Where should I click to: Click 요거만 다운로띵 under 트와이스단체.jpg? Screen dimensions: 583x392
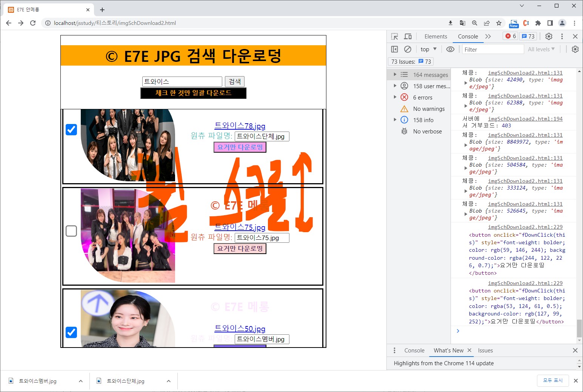(x=240, y=147)
